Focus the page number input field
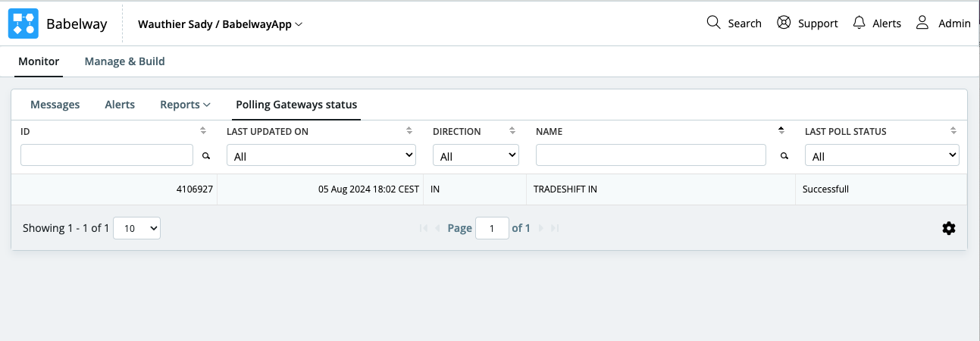This screenshot has height=341, width=980. click(491, 228)
